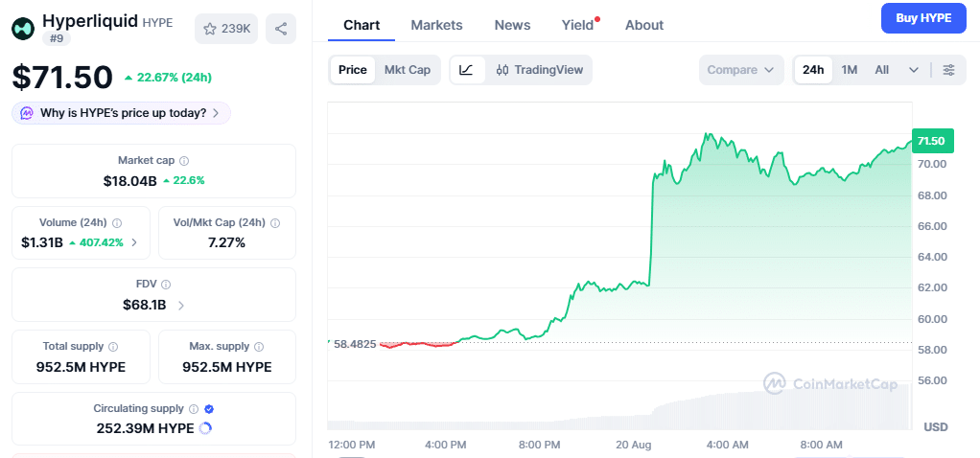
Task: Click the verified badge beside Circulating supply
Action: [209, 408]
